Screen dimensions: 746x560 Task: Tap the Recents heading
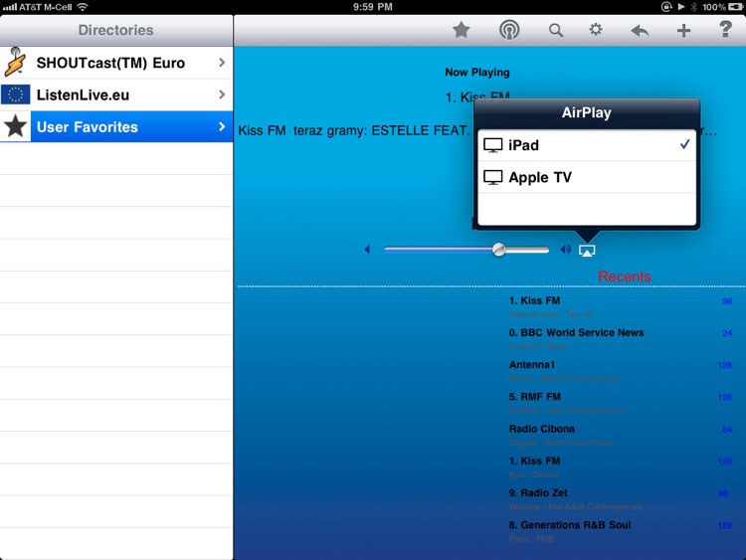click(624, 277)
